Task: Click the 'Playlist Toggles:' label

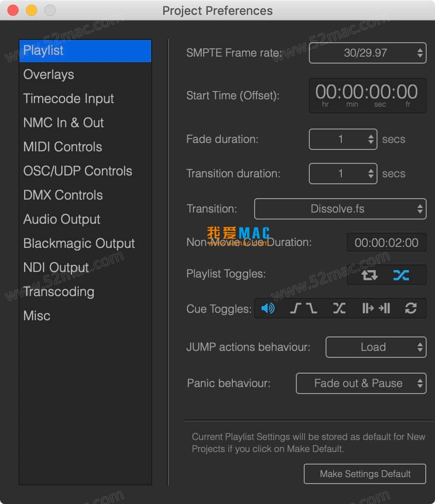Action: click(x=226, y=274)
